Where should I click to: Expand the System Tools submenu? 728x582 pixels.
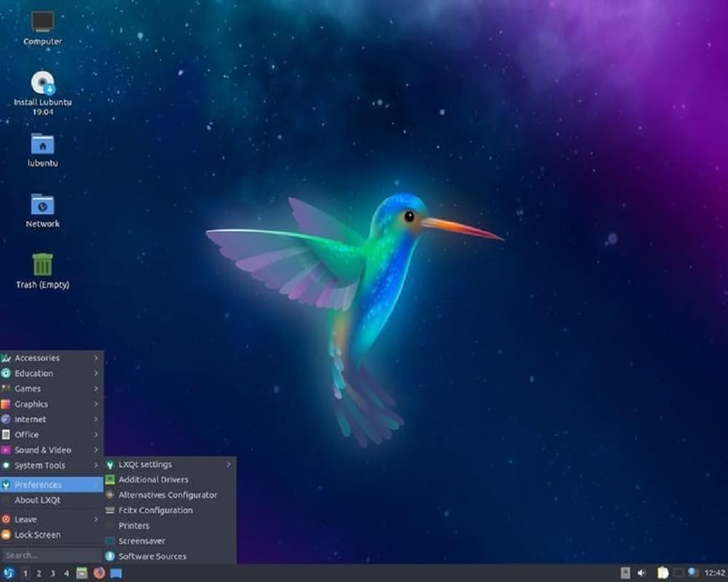click(96, 465)
